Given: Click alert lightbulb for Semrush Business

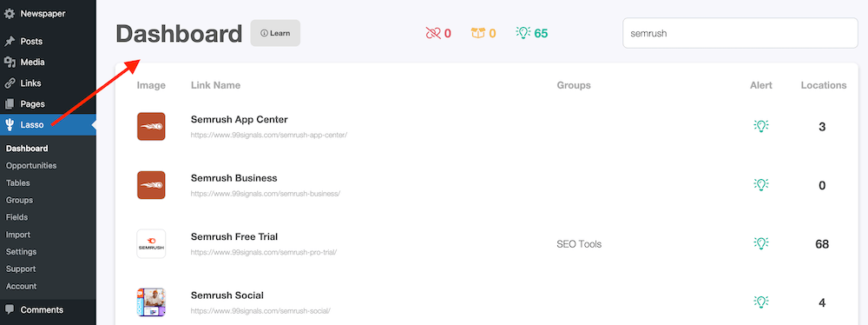Looking at the screenshot, I should coord(761,185).
